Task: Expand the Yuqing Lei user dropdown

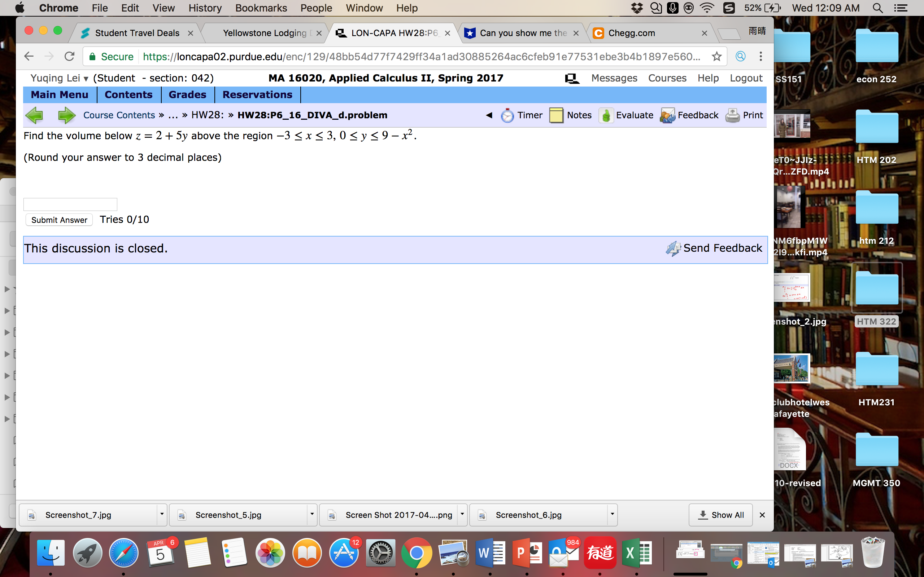Action: pos(86,79)
